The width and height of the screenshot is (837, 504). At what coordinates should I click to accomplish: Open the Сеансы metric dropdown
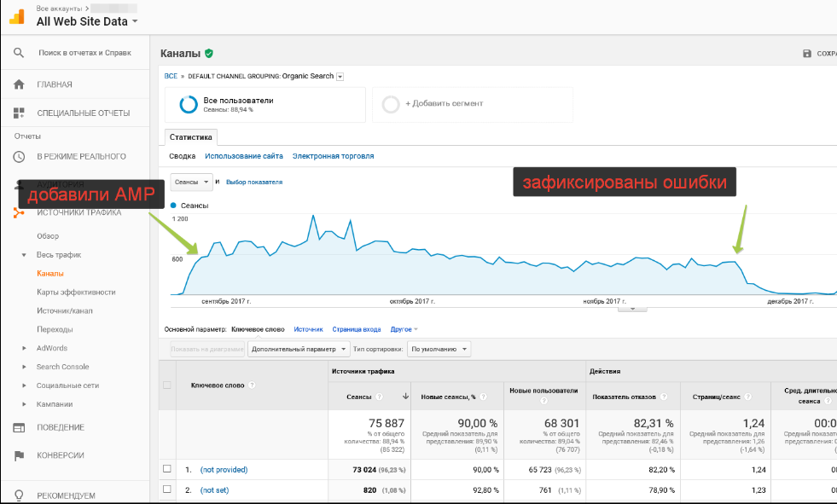[x=191, y=182]
